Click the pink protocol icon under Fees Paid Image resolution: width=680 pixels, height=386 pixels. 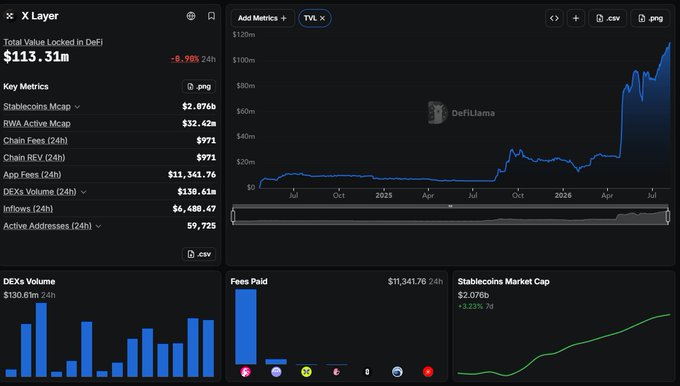245,372
